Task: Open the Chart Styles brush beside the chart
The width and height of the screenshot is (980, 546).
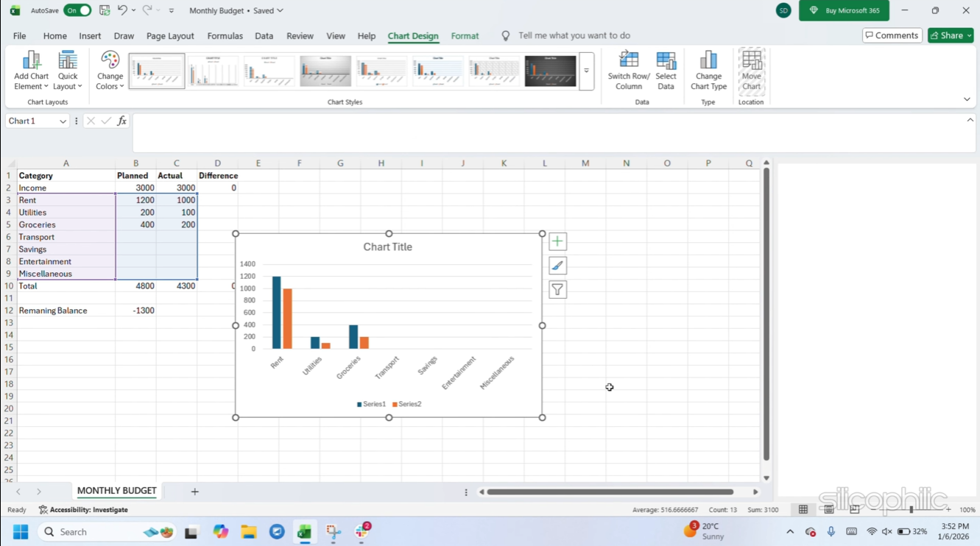Action: coord(557,265)
